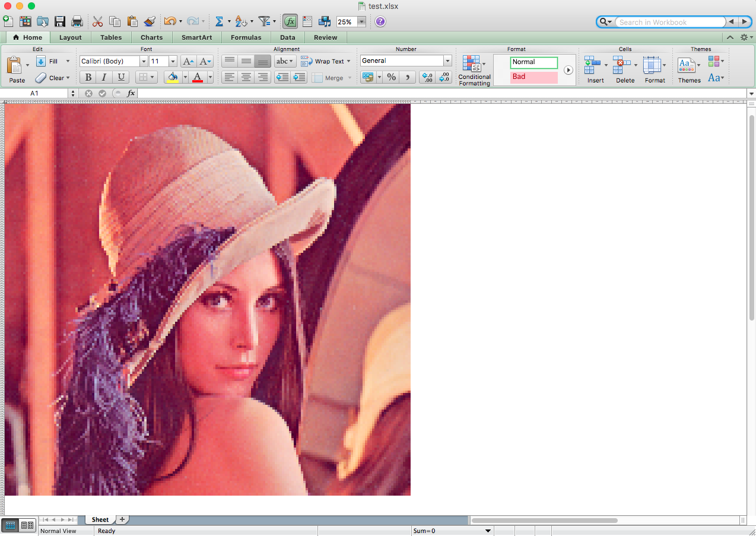Click the Search in Workbook field

click(x=669, y=22)
